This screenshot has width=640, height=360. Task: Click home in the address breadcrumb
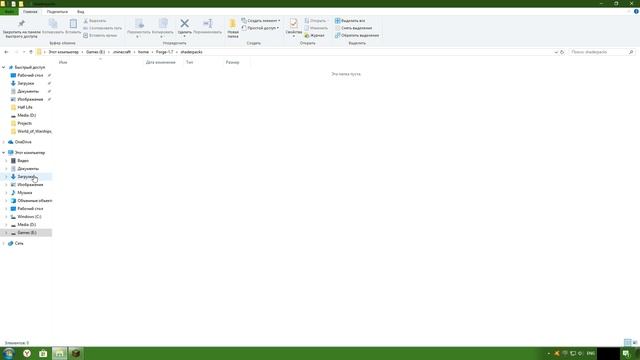point(143,52)
